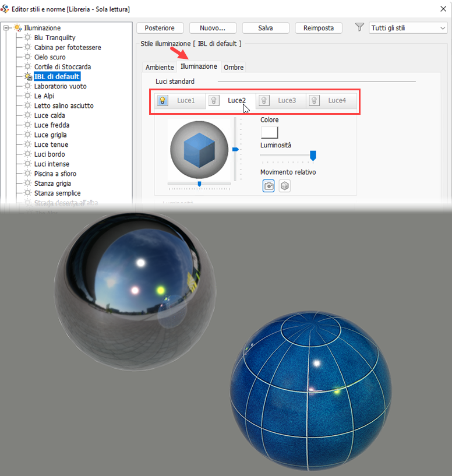The width and height of the screenshot is (452, 476).
Task: Select Luce fredda lighting style
Action: pos(52,125)
